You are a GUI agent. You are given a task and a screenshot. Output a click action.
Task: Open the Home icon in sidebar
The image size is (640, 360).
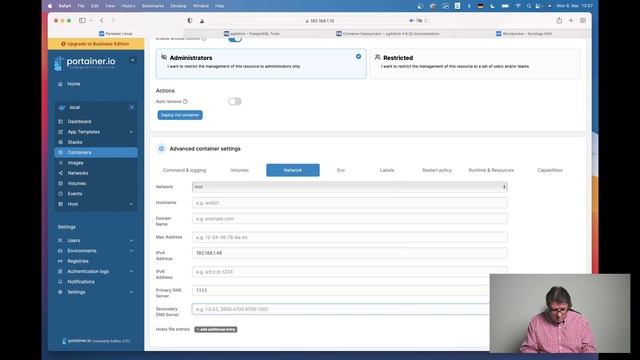[x=60, y=84]
